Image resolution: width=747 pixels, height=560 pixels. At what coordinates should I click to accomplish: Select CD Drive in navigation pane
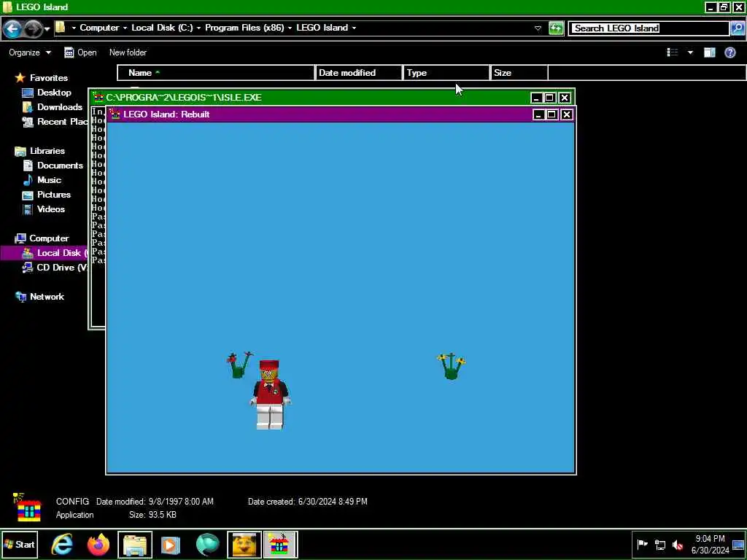click(x=55, y=267)
